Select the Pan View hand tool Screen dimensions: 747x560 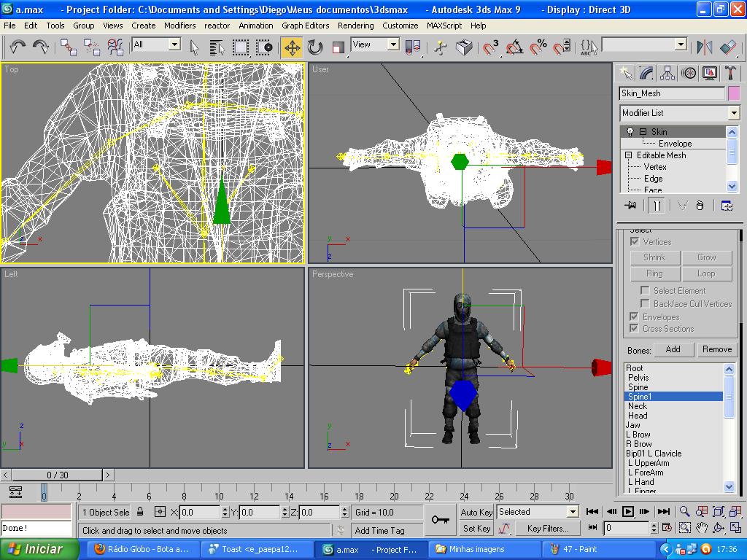click(x=701, y=528)
